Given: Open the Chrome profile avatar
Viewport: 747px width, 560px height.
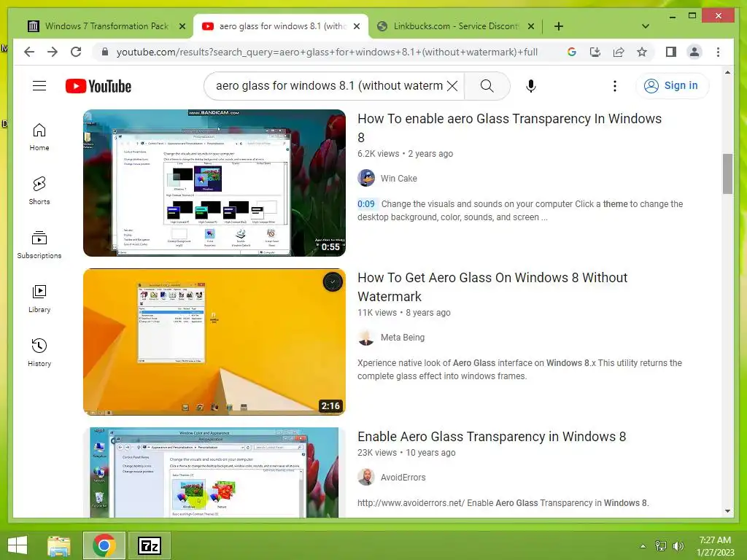Looking at the screenshot, I should pos(694,52).
